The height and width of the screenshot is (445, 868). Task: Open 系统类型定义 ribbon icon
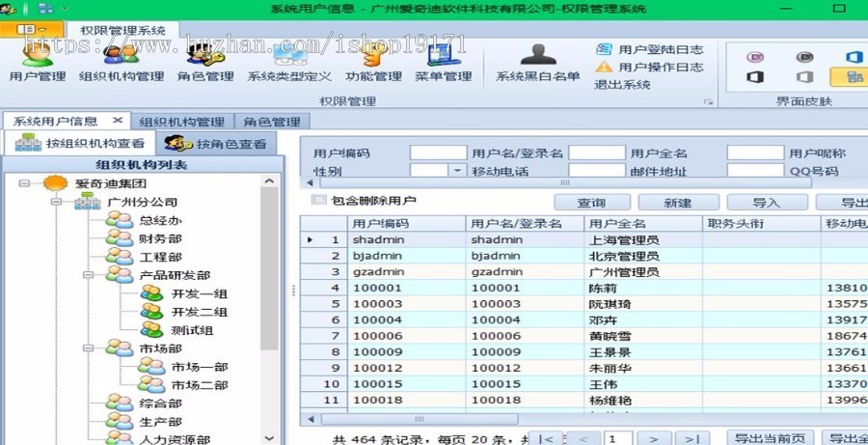pos(289,62)
